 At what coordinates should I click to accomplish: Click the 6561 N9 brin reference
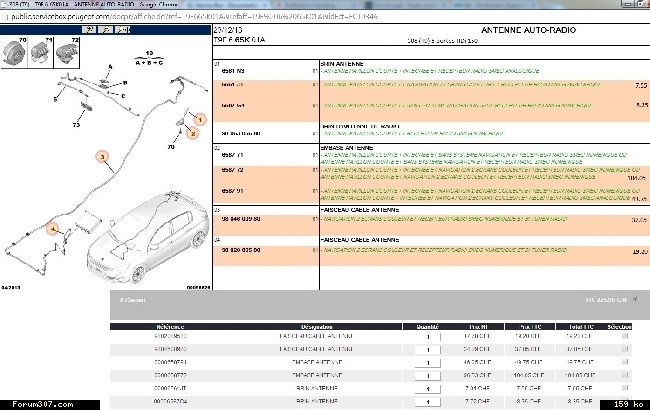coord(233,71)
